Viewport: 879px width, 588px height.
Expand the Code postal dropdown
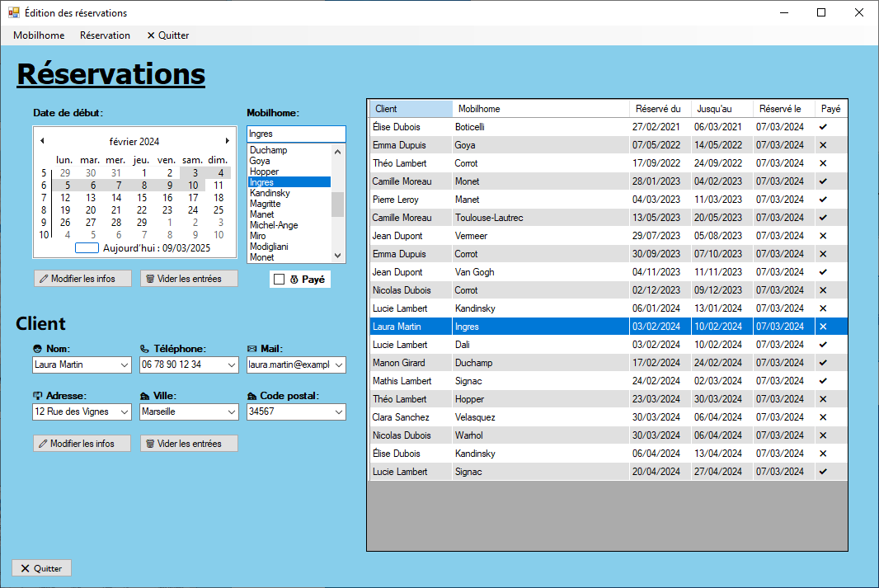[x=338, y=412]
